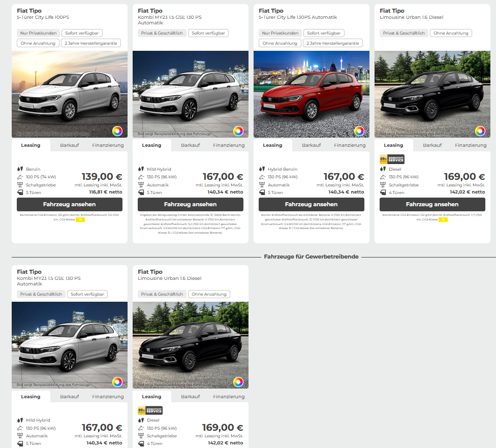The height and width of the screenshot is (448, 496).
Task: Click the color wheel on the Kombi under Fahrzeuge für Gewerbetreibende
Action: tap(117, 382)
